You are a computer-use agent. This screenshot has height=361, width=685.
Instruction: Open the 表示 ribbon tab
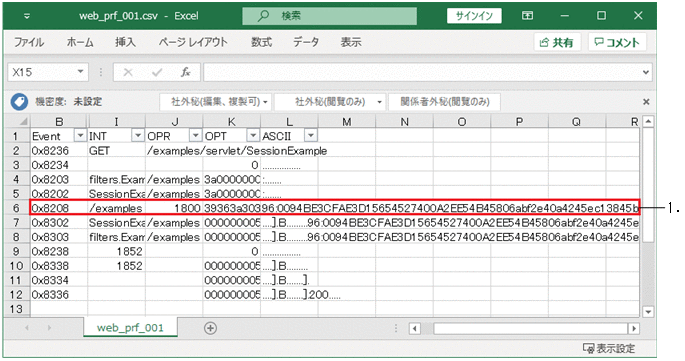(x=351, y=42)
